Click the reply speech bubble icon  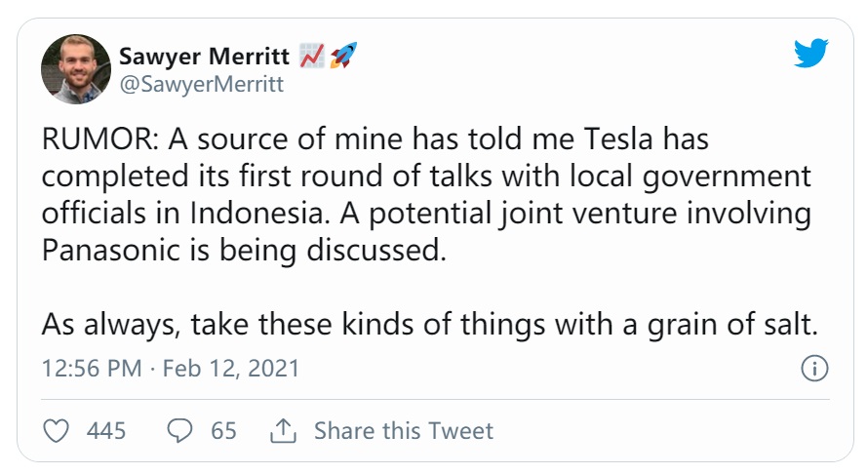click(179, 430)
